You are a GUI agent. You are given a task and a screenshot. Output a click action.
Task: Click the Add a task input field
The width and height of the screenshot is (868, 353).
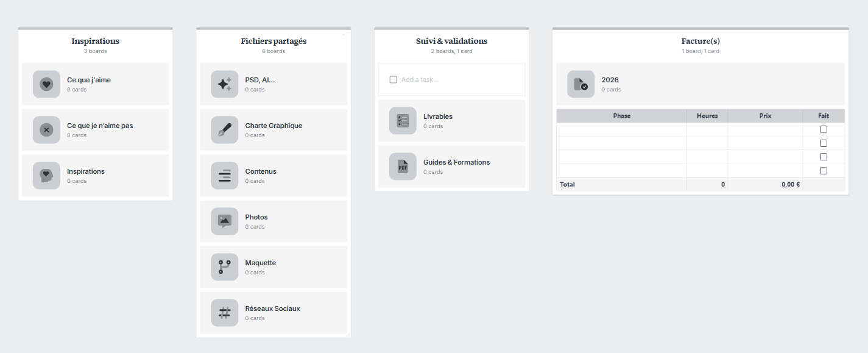click(x=457, y=79)
